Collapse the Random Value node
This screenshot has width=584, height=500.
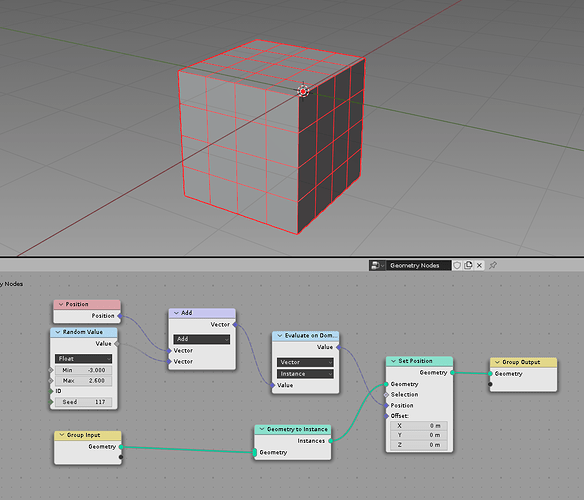tap(58, 332)
